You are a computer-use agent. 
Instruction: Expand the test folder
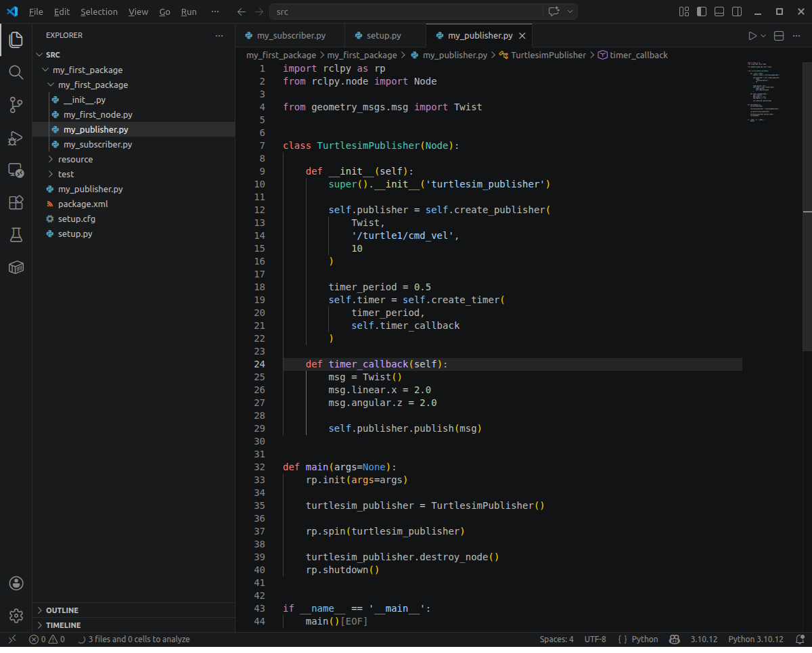click(x=134, y=174)
